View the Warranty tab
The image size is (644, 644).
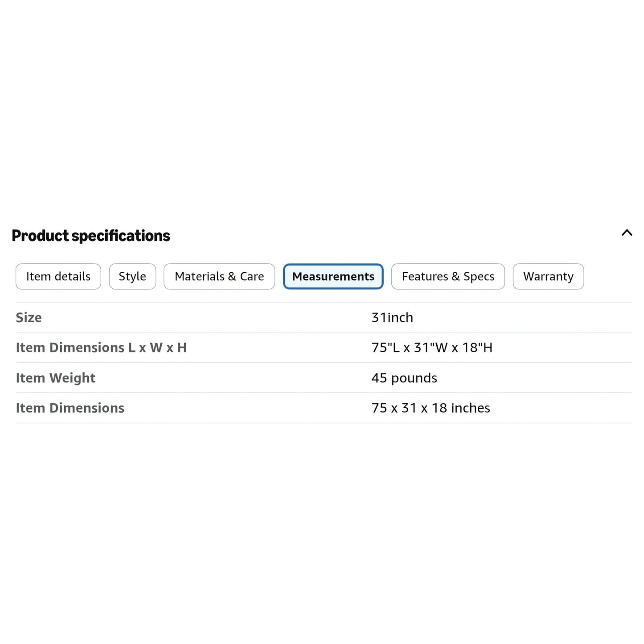click(548, 276)
